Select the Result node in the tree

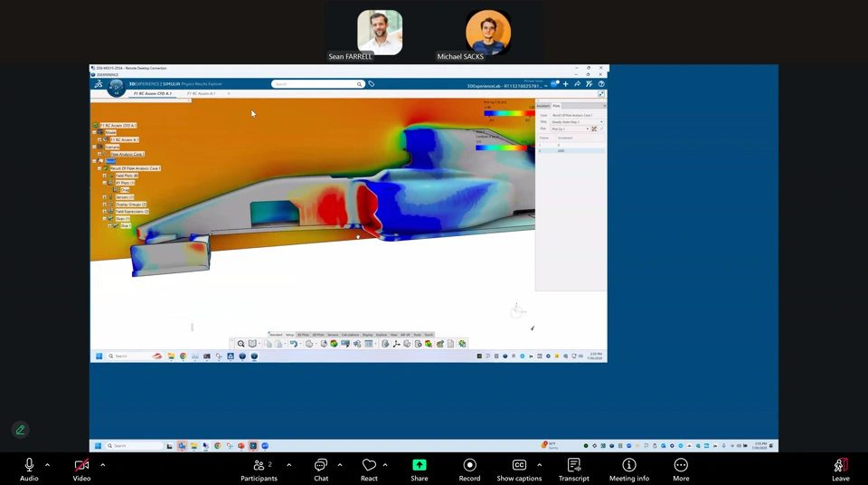110,161
